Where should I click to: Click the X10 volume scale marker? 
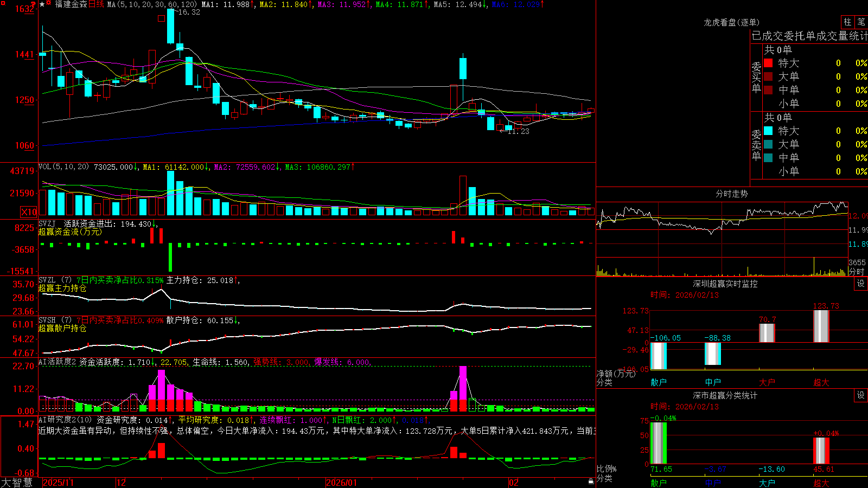29,212
